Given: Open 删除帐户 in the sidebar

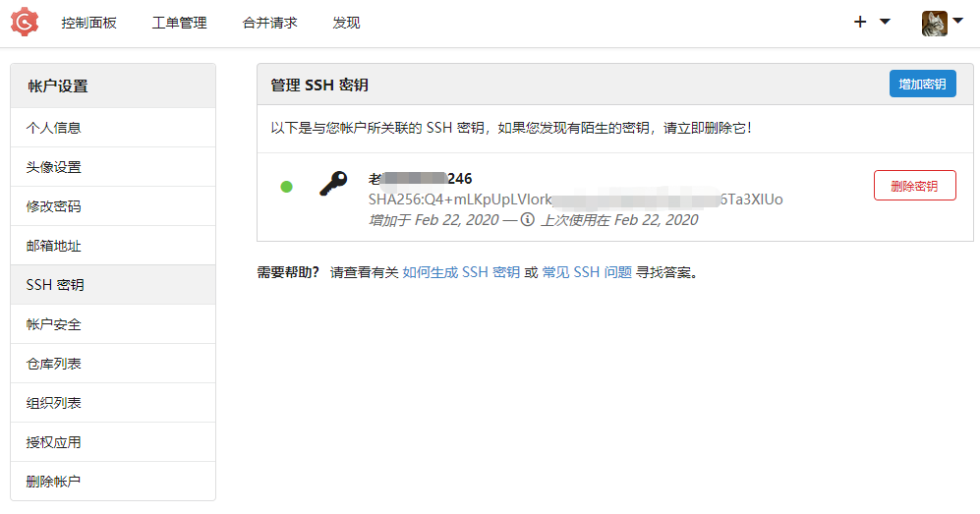Looking at the screenshot, I should point(113,482).
